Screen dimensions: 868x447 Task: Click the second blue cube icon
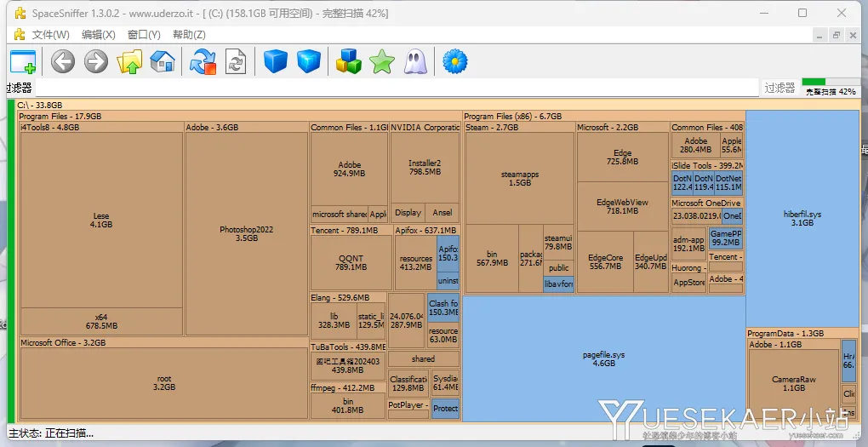pyautogui.click(x=309, y=61)
